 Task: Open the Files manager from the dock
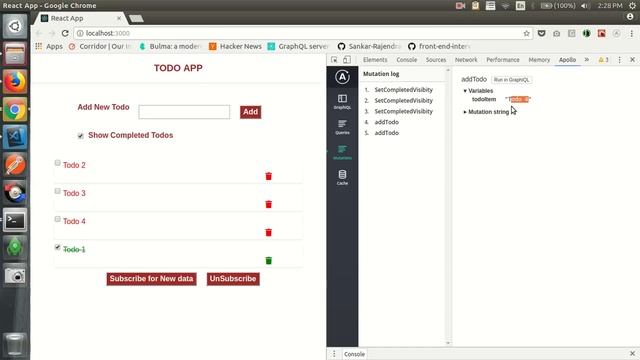15,54
